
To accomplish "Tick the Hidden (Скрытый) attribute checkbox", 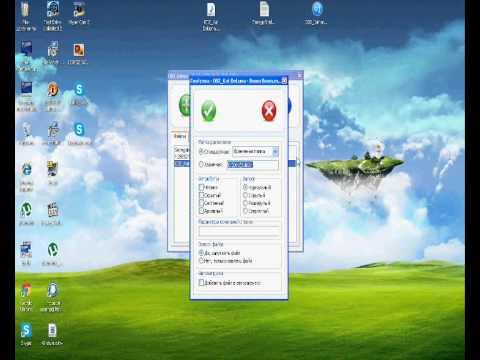I will click(x=201, y=195).
